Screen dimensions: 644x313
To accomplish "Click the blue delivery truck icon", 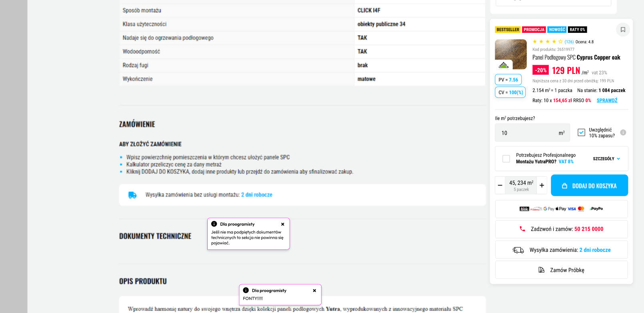I will pyautogui.click(x=132, y=195).
